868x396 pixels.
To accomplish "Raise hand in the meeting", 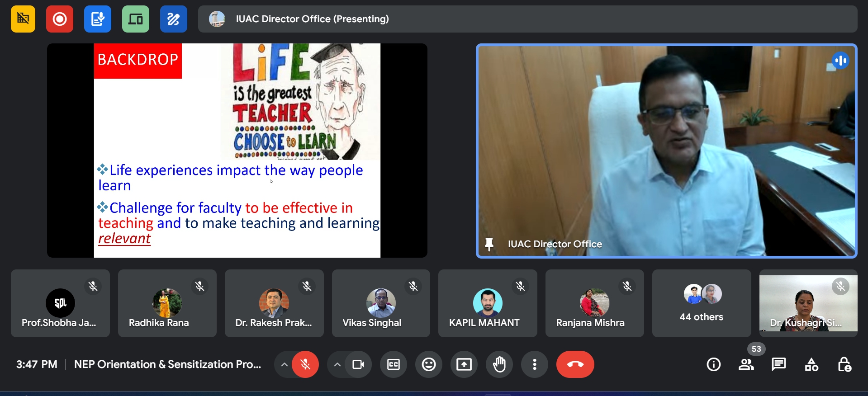I will (499, 364).
